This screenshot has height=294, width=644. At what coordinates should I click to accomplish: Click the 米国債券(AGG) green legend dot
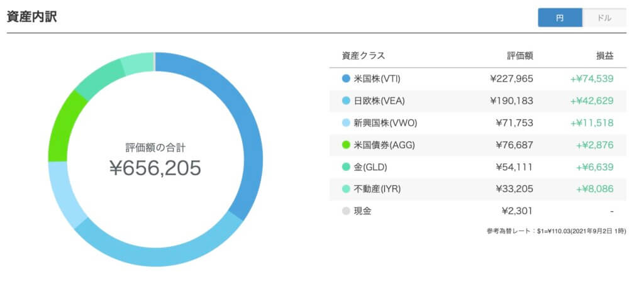pos(346,144)
